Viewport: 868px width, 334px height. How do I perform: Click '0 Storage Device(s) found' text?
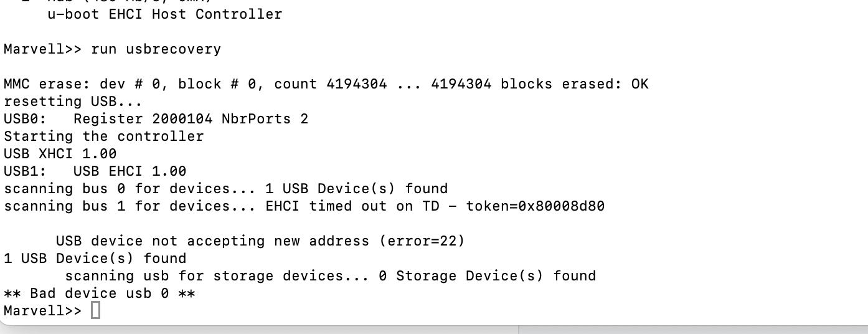pyautogui.click(x=487, y=275)
